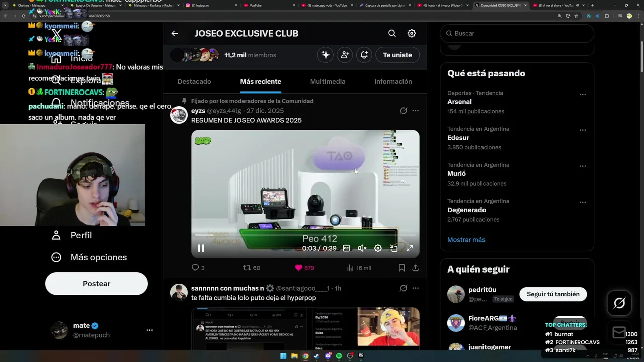Image resolution: width=644 pixels, height=362 pixels.
Task: Switch to the Instagram browser tab
Action: pos(211,5)
